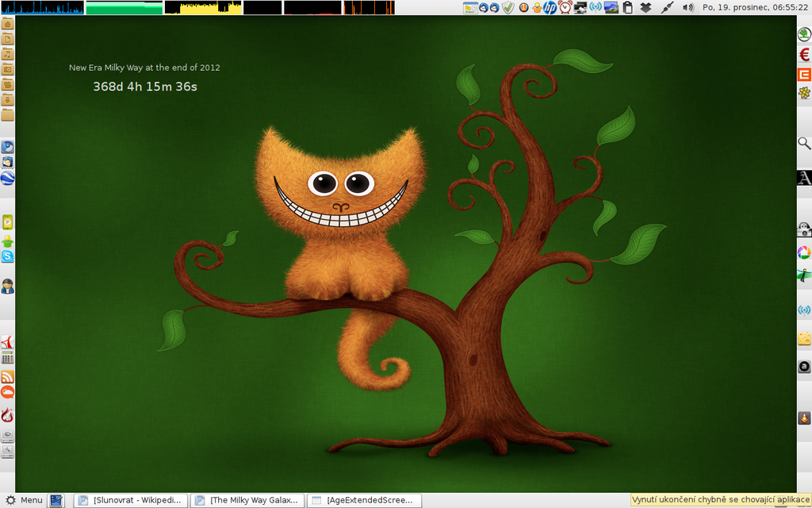
Task: Open the Documents folder launcher
Action: coord(7,39)
